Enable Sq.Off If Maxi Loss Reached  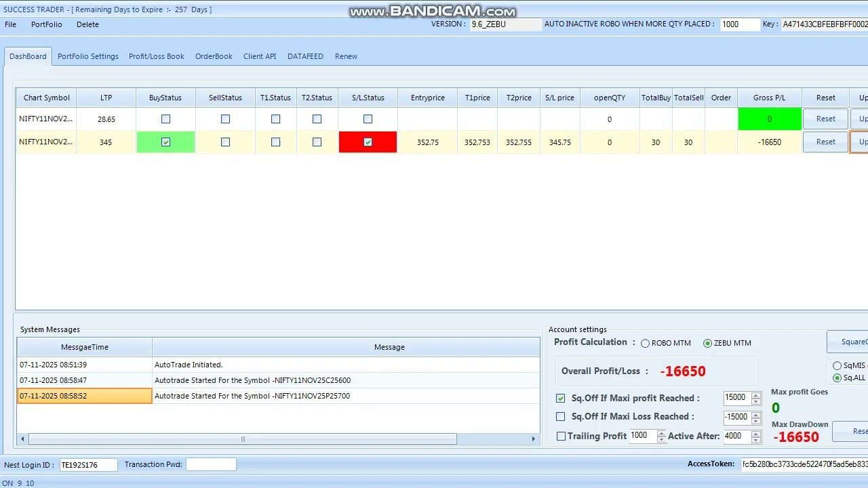click(560, 417)
